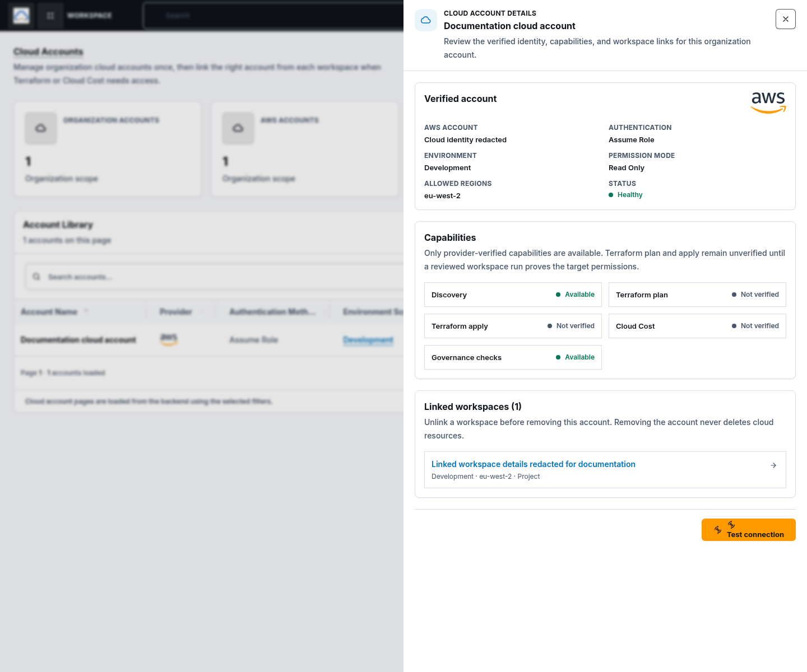This screenshot has height=672, width=807.
Task: Click the cloud icon beside Cloud Account Details
Action: pos(426,20)
